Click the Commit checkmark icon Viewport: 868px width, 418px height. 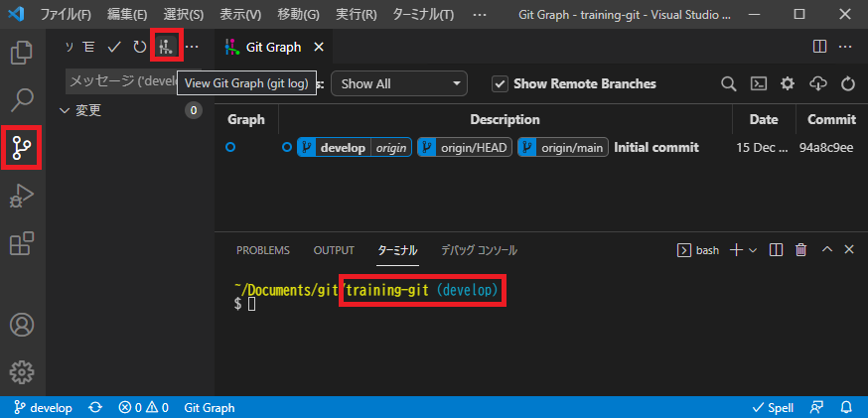pyautogui.click(x=114, y=47)
